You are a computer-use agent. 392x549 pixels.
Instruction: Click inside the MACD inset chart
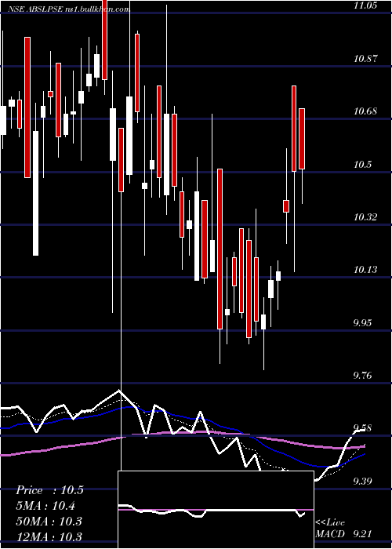coord(216,510)
